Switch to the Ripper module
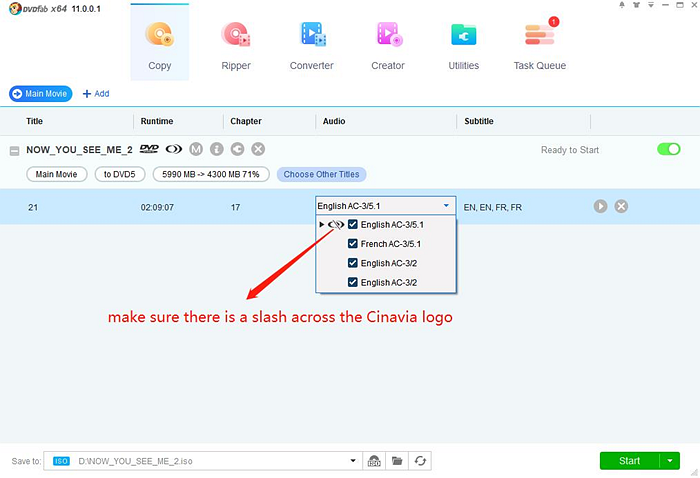 coord(236,46)
